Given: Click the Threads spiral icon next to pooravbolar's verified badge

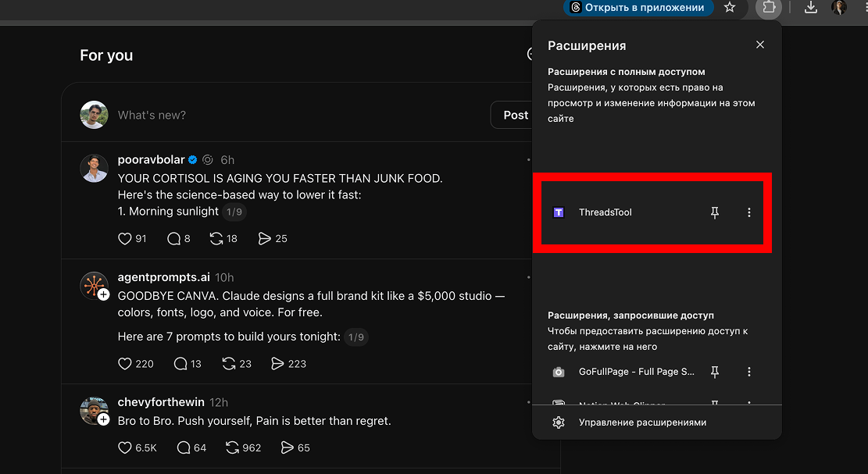Looking at the screenshot, I should 208,160.
